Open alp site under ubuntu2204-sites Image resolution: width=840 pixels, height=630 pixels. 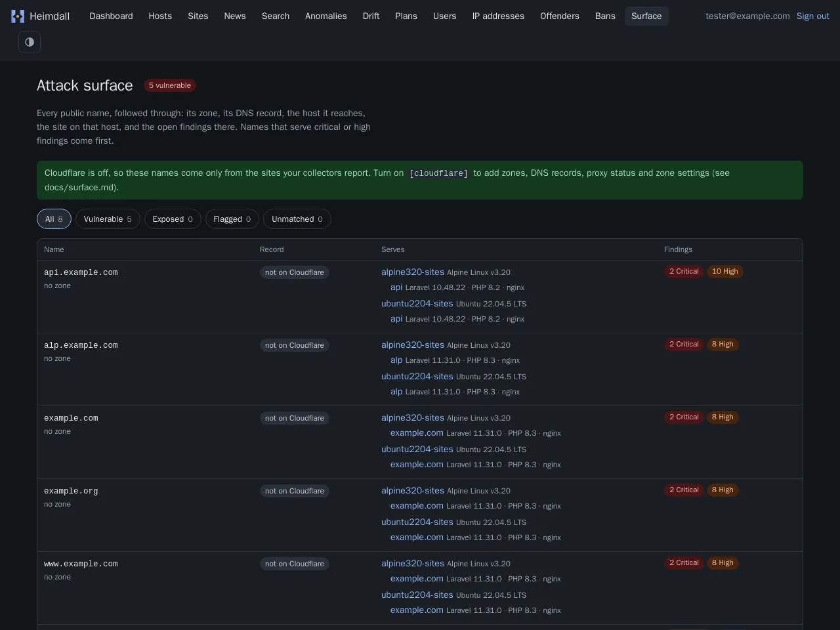[x=396, y=391]
